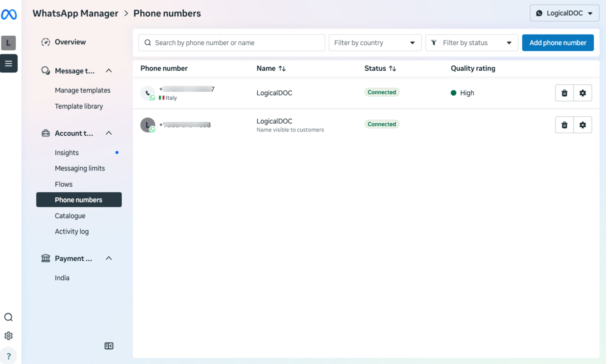
Task: Click the Payment section label
Action: pos(74,258)
